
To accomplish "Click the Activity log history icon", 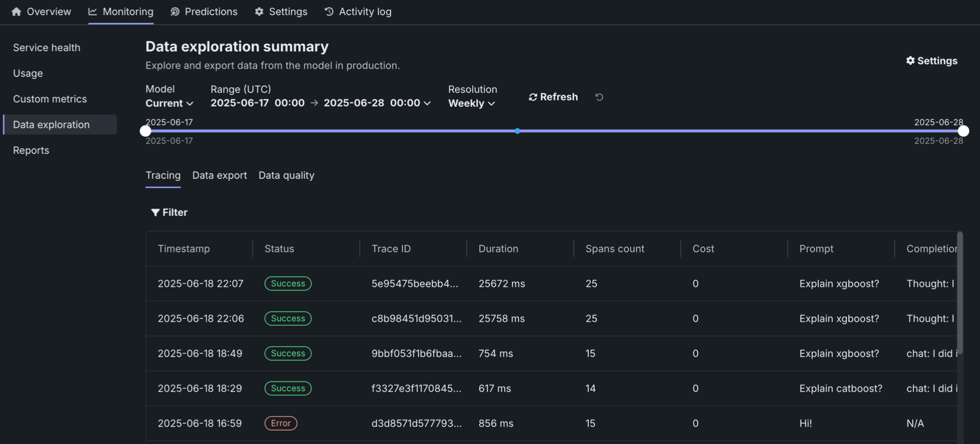I will (329, 11).
